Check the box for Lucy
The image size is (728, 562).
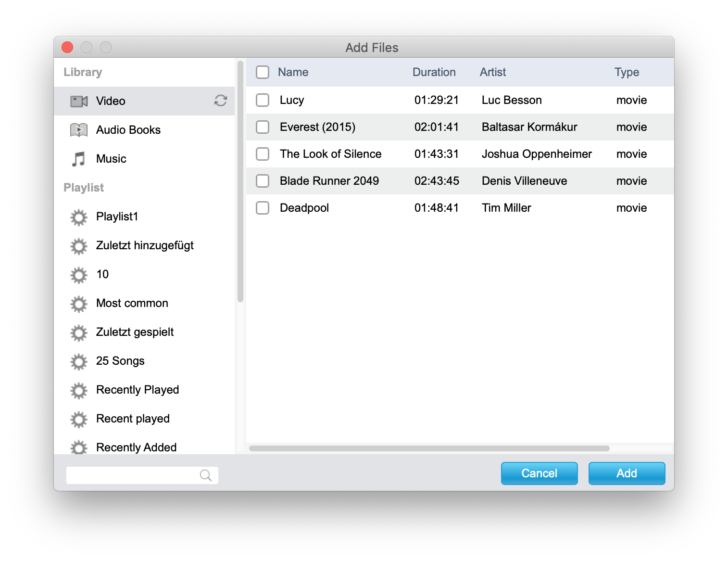click(263, 100)
